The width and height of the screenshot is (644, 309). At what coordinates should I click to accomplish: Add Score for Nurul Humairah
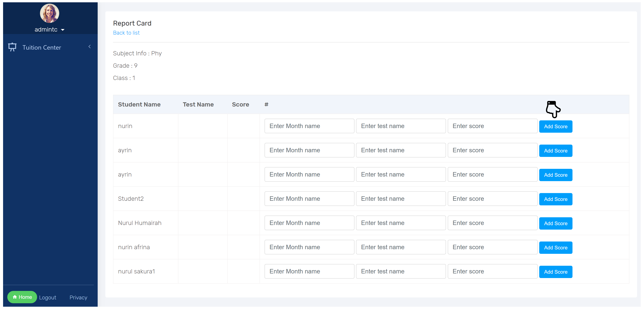[x=556, y=223]
